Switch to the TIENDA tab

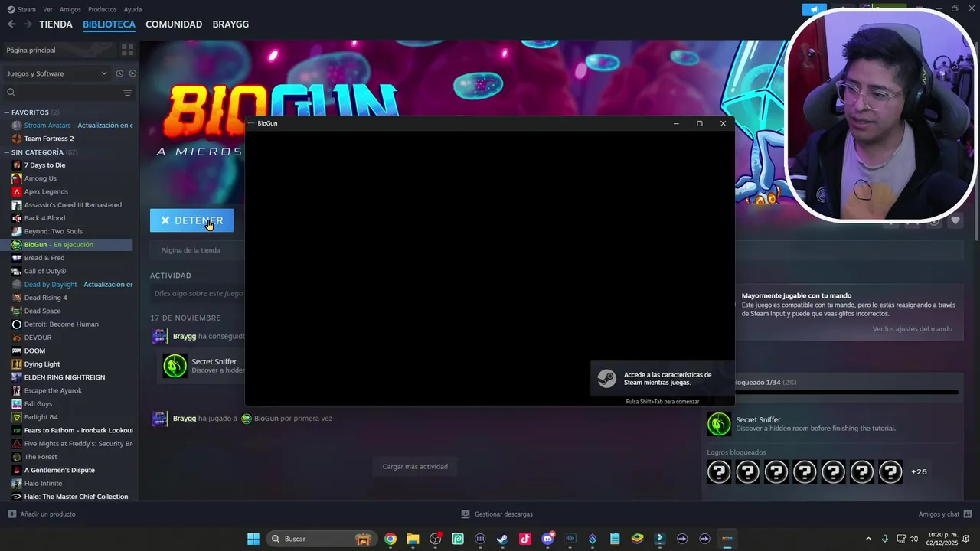tap(56, 24)
